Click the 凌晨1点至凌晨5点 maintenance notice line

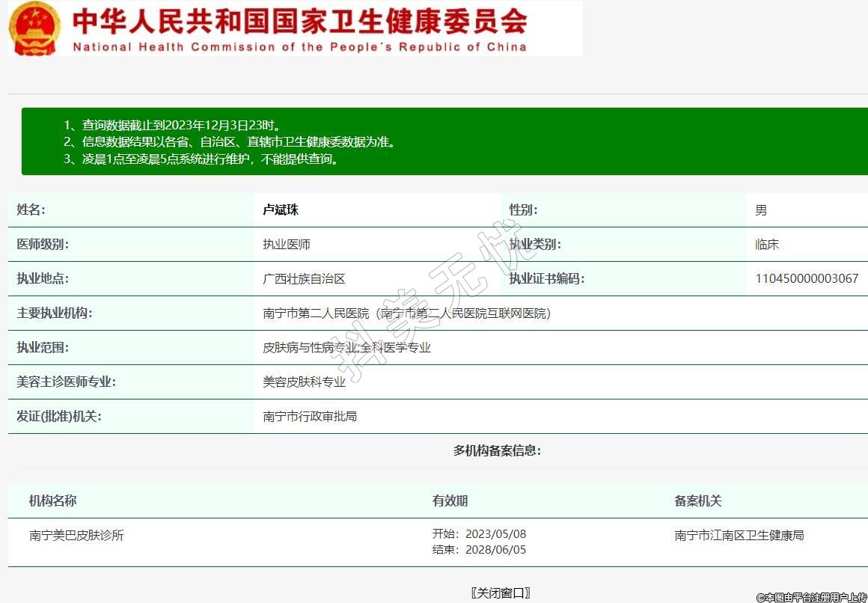click(x=201, y=159)
